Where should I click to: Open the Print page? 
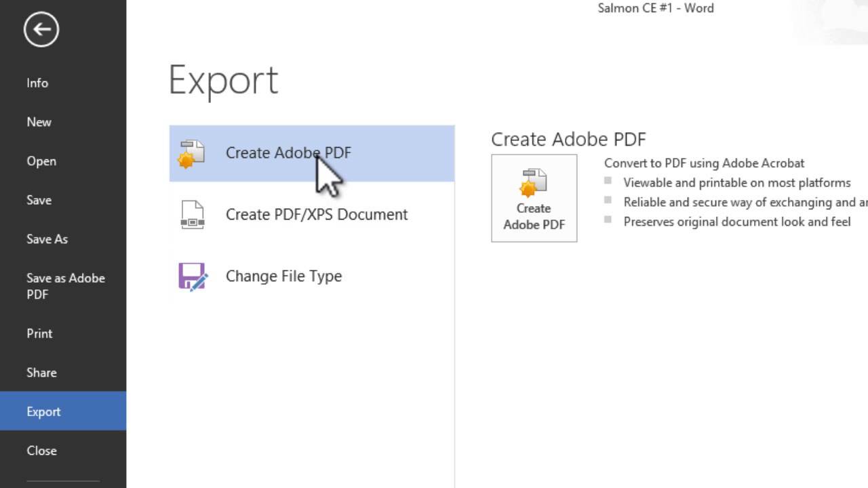39,333
